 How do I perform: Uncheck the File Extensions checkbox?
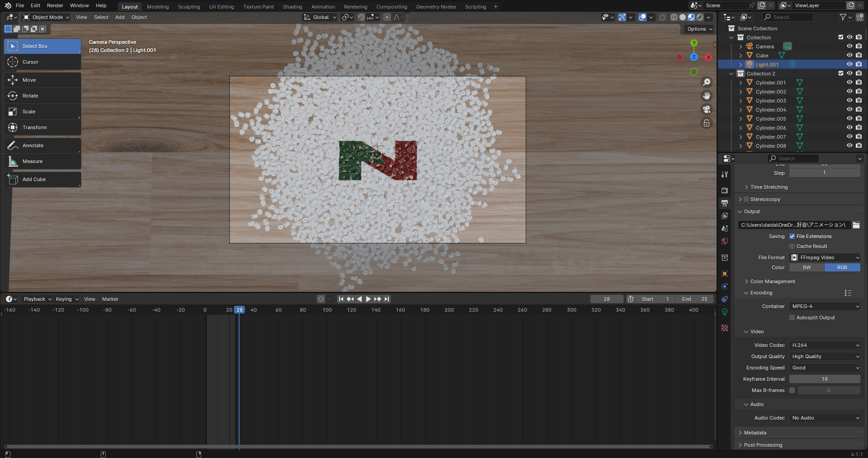(x=792, y=236)
